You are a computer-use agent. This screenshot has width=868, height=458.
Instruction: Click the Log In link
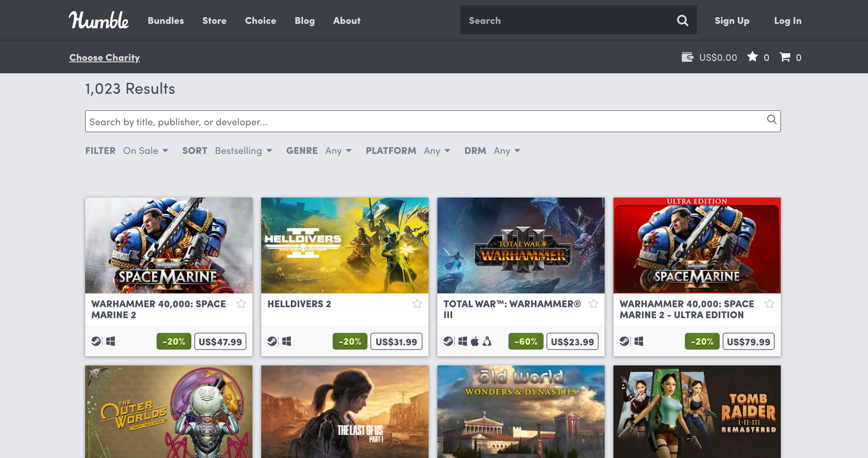pos(788,20)
